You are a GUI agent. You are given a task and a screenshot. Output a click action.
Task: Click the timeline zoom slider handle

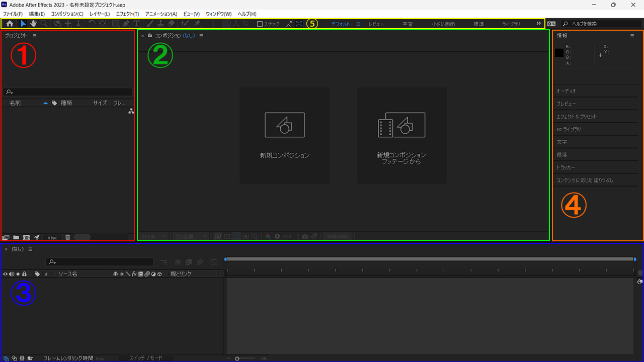point(237,358)
